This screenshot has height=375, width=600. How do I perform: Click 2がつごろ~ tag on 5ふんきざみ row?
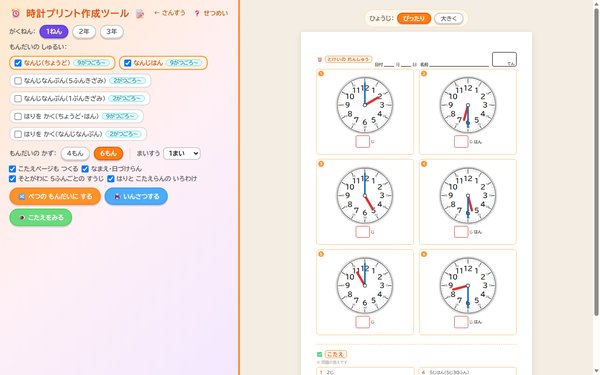pyautogui.click(x=127, y=81)
